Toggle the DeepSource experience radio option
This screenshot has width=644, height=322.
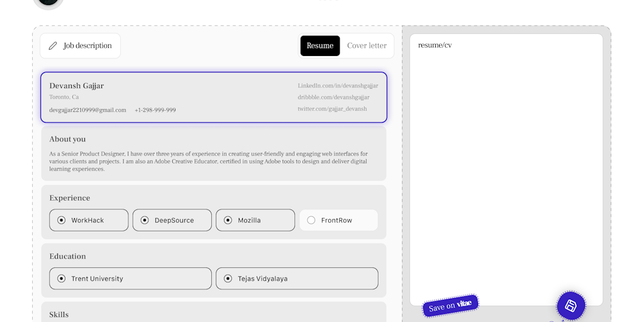coord(172,220)
